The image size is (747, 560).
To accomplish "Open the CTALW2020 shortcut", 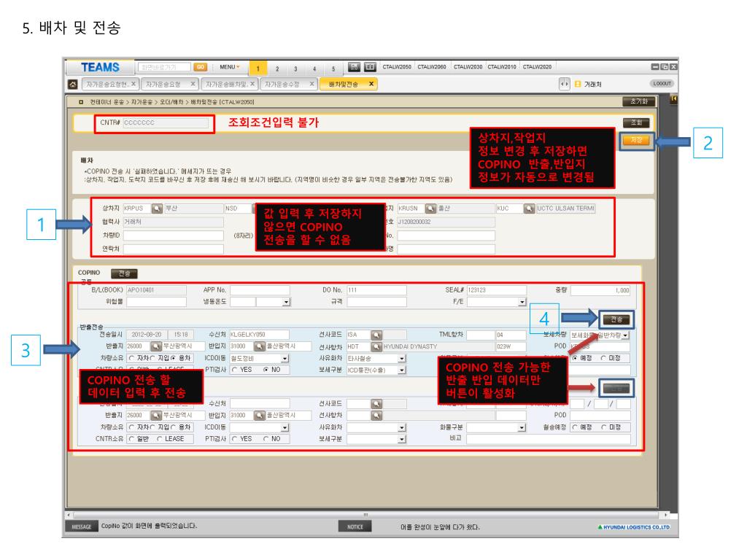I will pyautogui.click(x=537, y=67).
